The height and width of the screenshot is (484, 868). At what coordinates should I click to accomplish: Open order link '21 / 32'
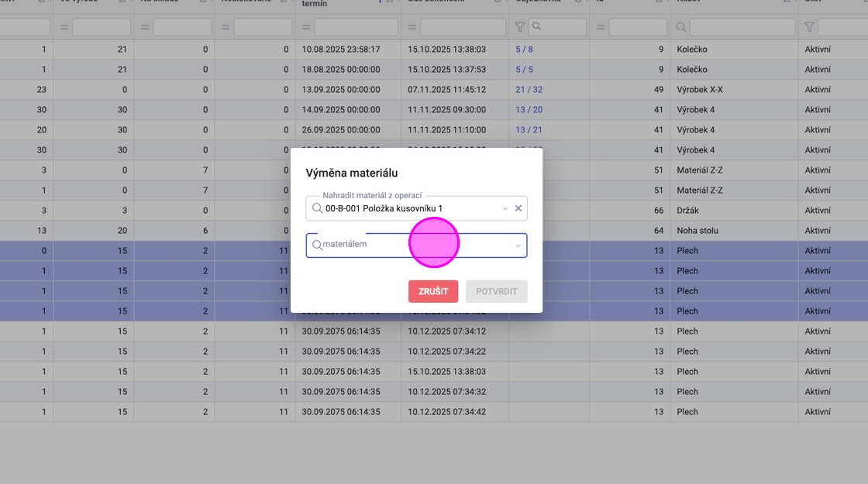(529, 90)
